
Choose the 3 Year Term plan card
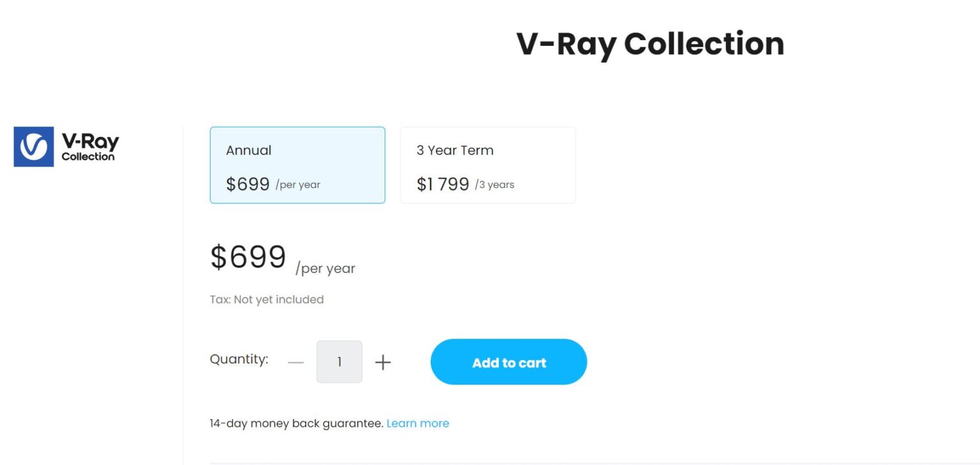coord(487,165)
